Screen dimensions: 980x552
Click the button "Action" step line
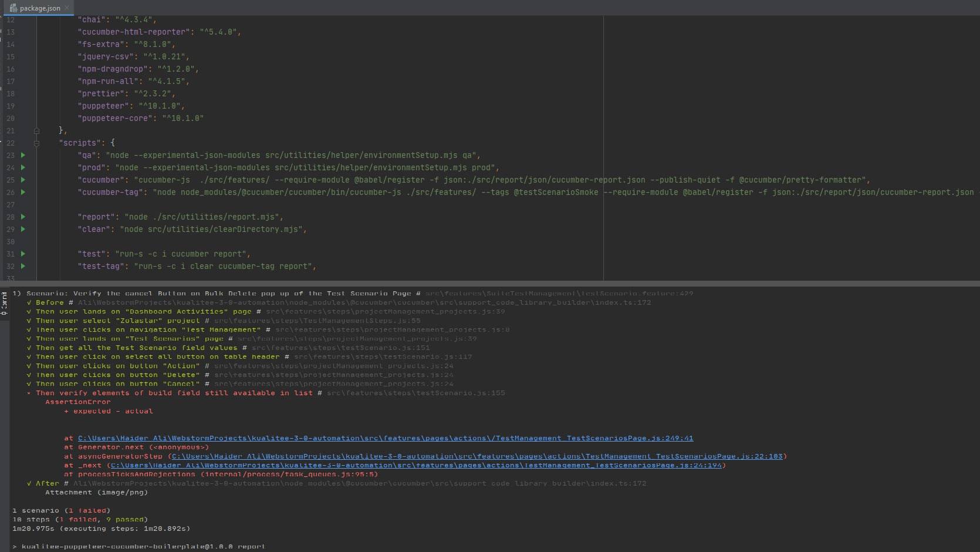[x=240, y=365]
